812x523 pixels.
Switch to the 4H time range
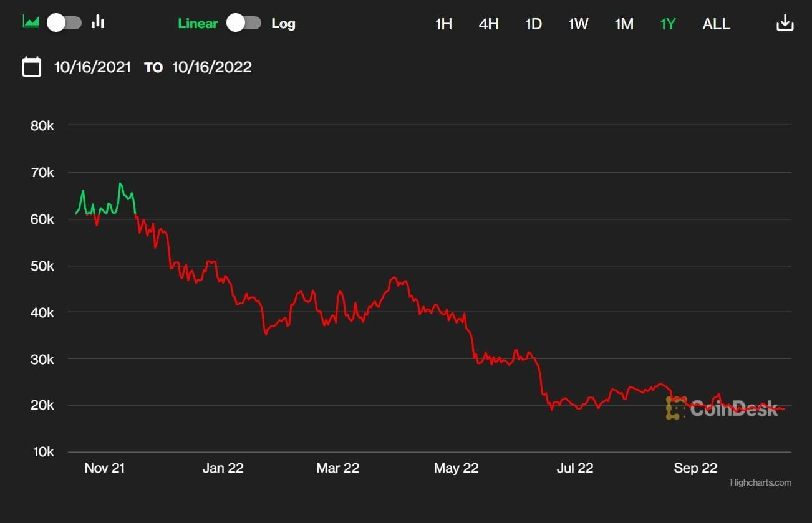488,24
